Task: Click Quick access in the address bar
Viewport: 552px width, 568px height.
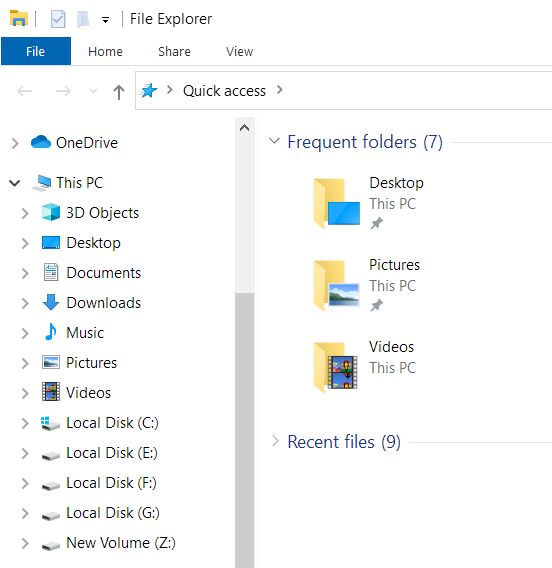Action: (x=224, y=91)
